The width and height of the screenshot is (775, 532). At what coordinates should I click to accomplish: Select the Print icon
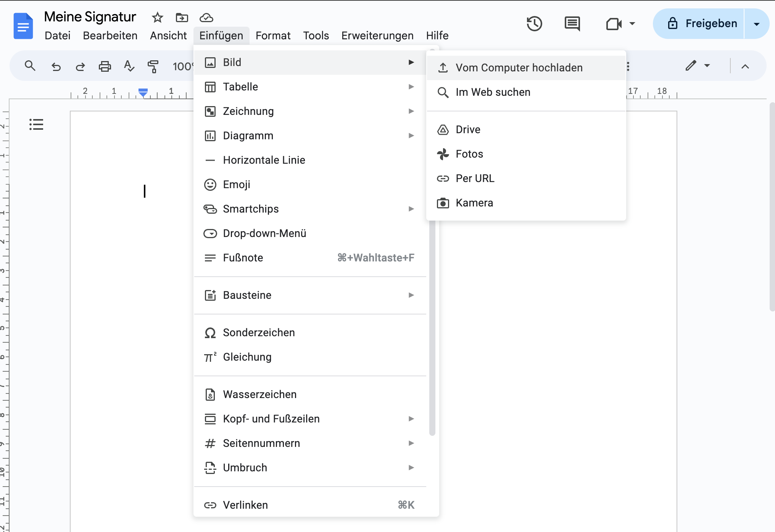coord(104,65)
